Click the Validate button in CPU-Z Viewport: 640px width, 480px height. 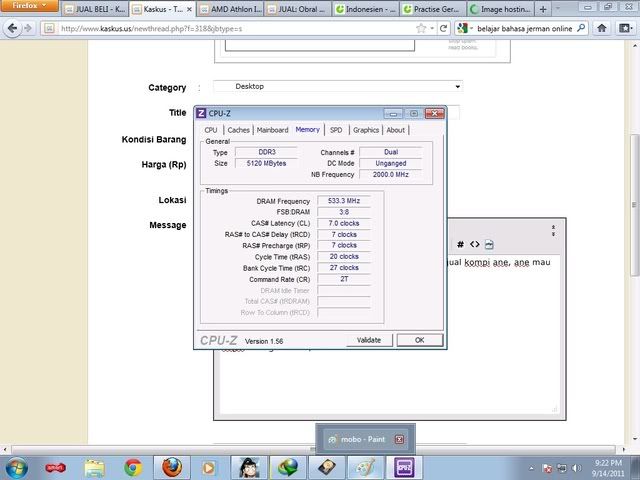[369, 340]
